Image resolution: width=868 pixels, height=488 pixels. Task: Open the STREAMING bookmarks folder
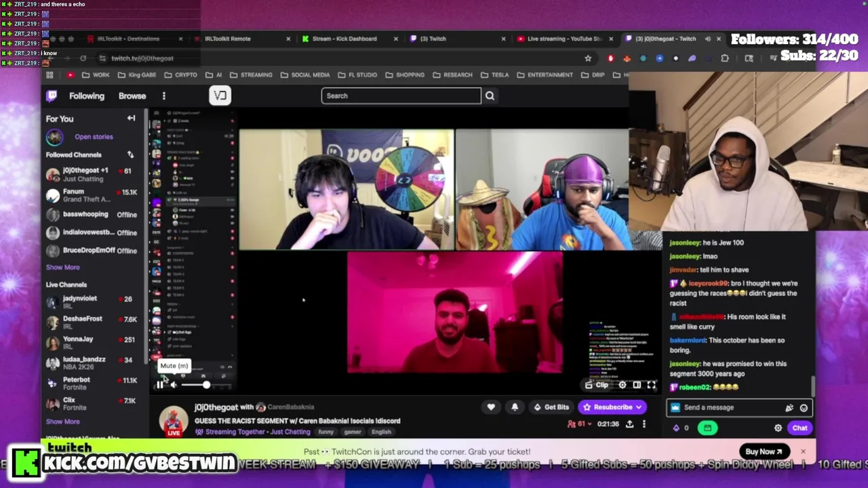[x=251, y=75]
